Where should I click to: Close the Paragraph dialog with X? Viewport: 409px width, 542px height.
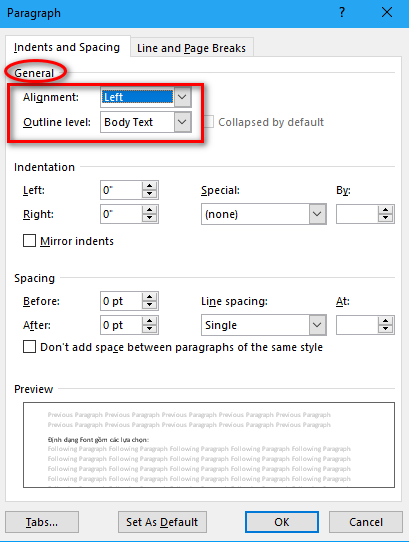point(387,13)
